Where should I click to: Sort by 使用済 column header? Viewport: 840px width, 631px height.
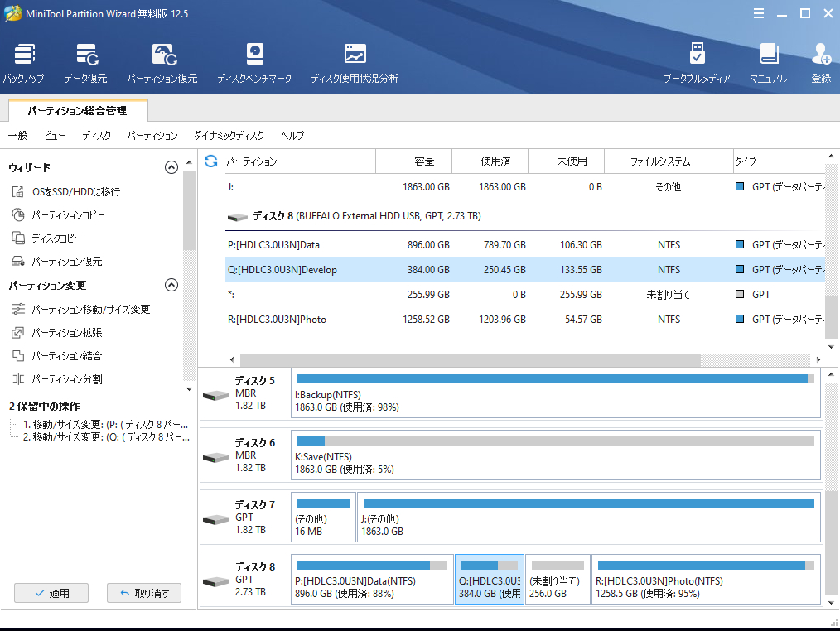(490, 161)
